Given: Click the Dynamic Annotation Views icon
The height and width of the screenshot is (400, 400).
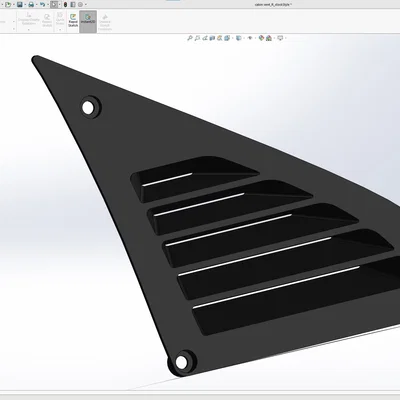Looking at the screenshot, I should coord(219,38).
